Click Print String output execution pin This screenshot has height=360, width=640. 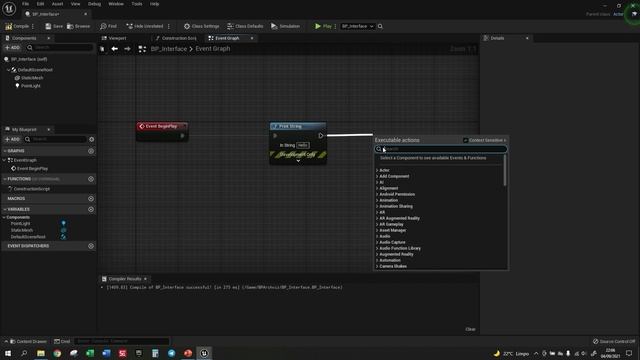pos(321,136)
